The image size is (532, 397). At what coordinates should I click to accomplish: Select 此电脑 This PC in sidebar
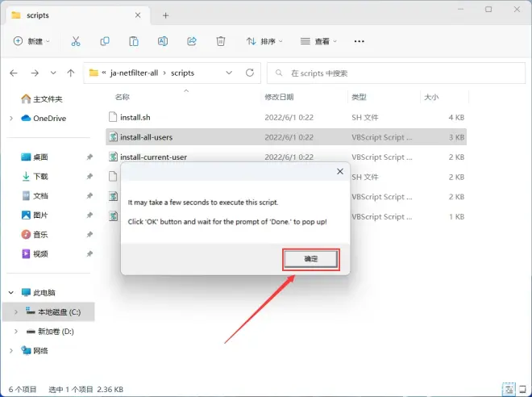click(x=39, y=292)
